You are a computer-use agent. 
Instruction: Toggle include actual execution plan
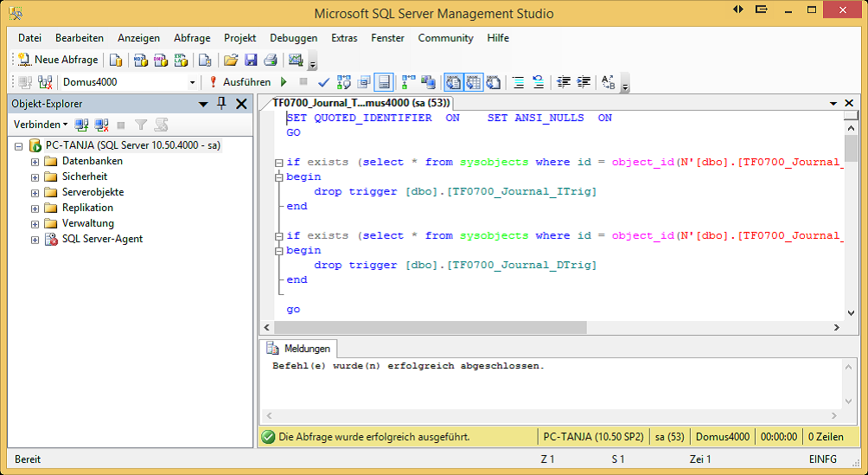point(409,82)
